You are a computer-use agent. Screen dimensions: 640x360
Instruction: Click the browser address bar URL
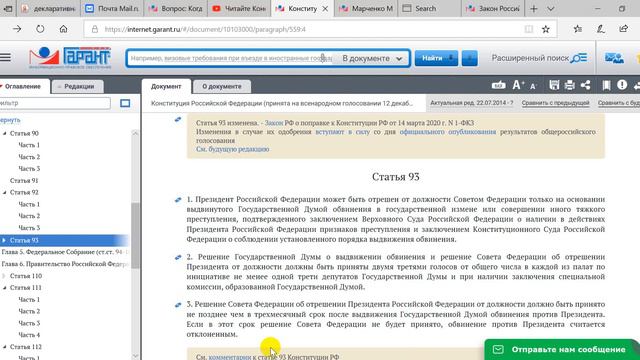coord(205,29)
